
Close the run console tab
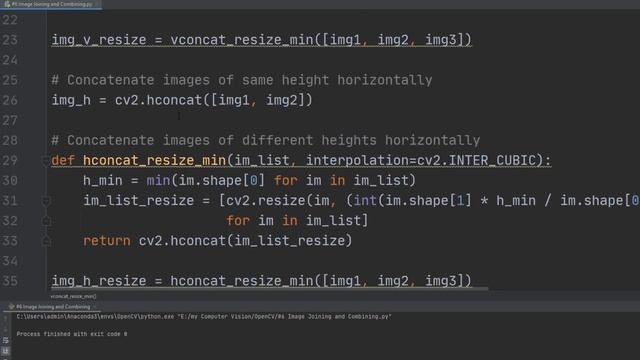pyautogui.click(x=94, y=307)
